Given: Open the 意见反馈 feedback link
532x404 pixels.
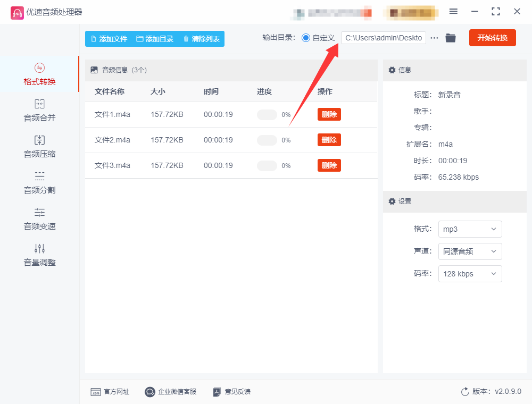Looking at the screenshot, I should click(x=232, y=392).
